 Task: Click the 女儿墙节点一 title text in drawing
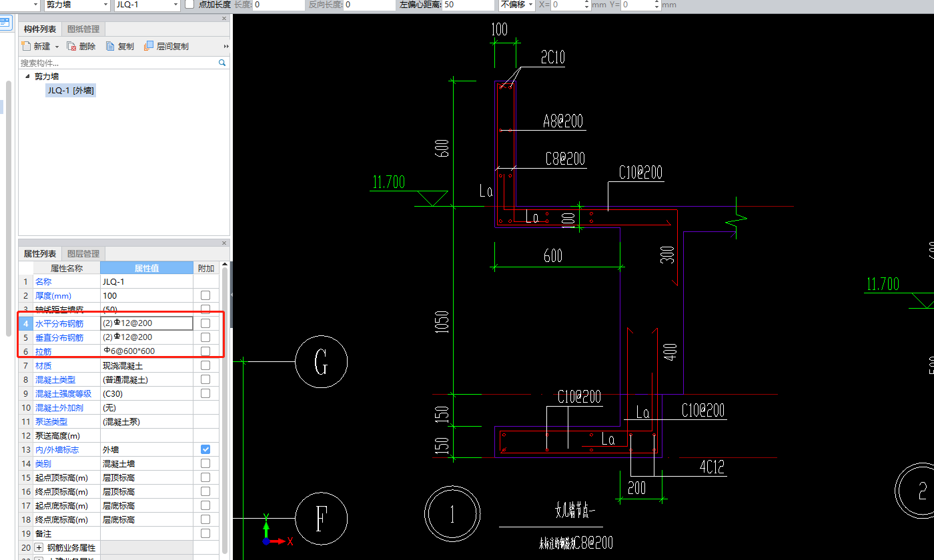coord(574,512)
